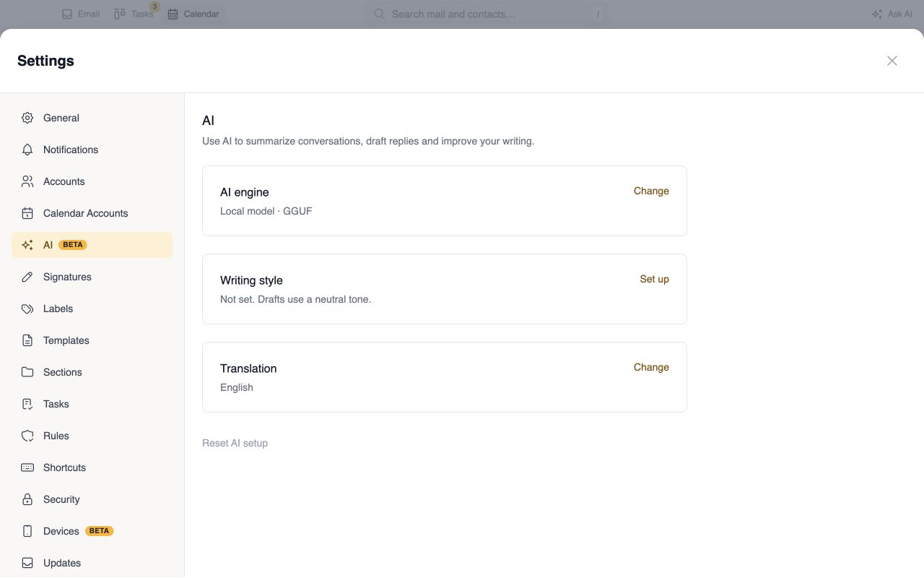This screenshot has width=924, height=578.
Task: Open the Tasks tab in top bar
Action: point(134,14)
